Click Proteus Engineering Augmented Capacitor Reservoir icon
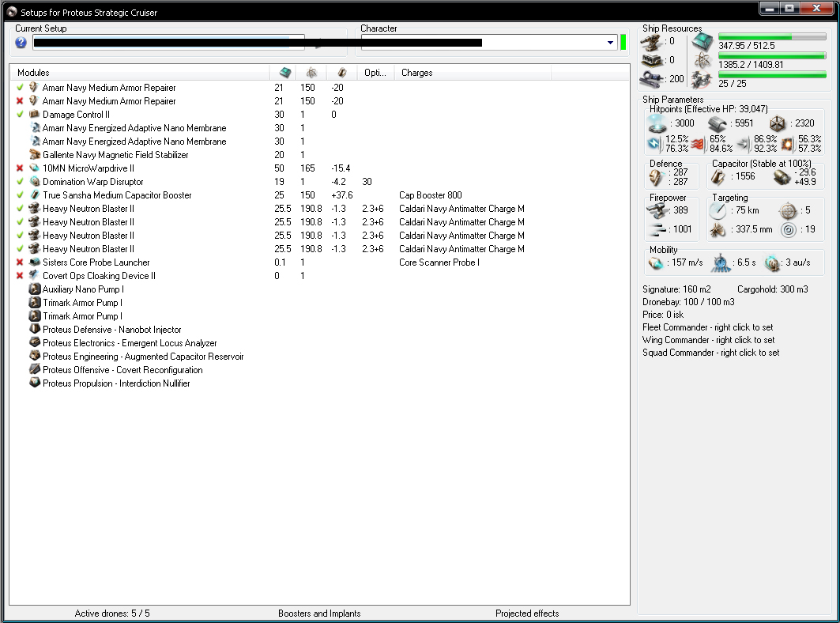Image resolution: width=840 pixels, height=623 pixels. click(34, 356)
